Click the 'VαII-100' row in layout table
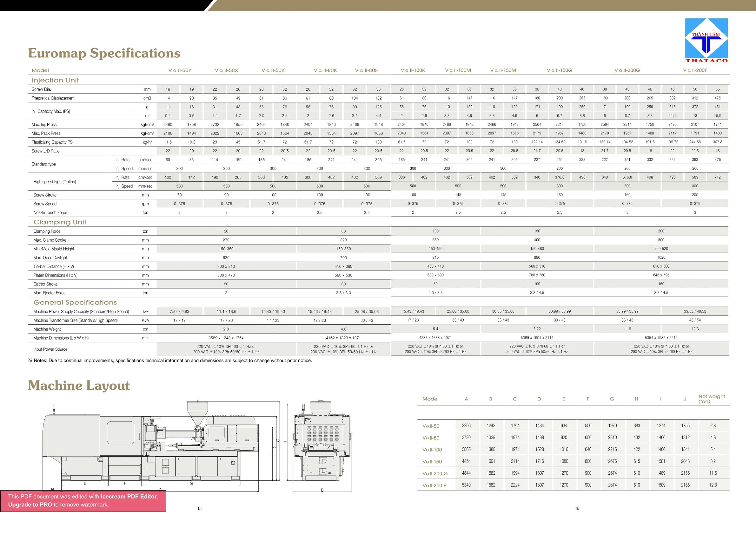The image size is (756, 534). 573,449
